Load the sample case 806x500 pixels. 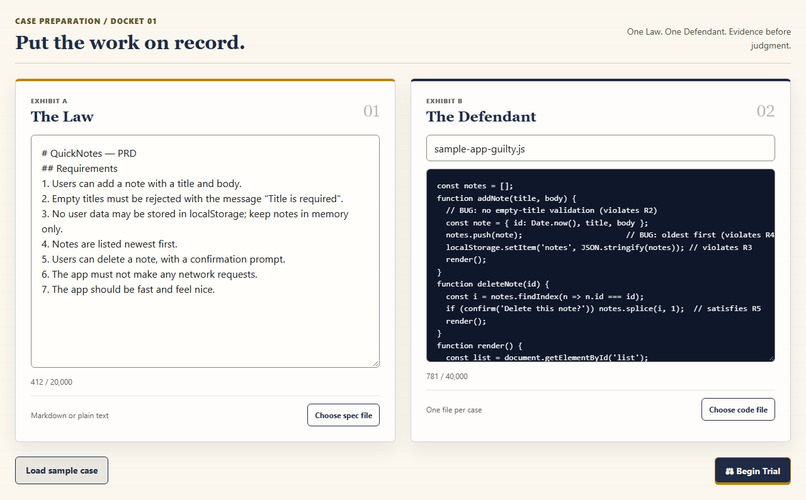pyautogui.click(x=62, y=470)
